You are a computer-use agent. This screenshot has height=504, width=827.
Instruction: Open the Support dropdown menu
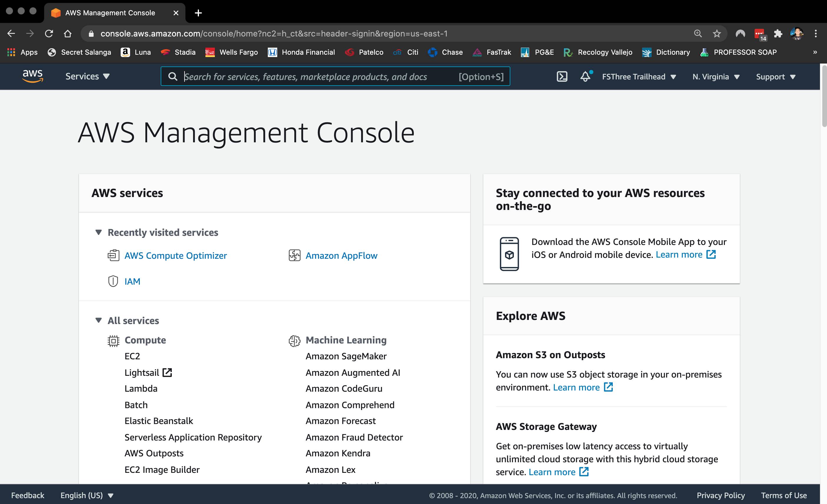pos(776,77)
